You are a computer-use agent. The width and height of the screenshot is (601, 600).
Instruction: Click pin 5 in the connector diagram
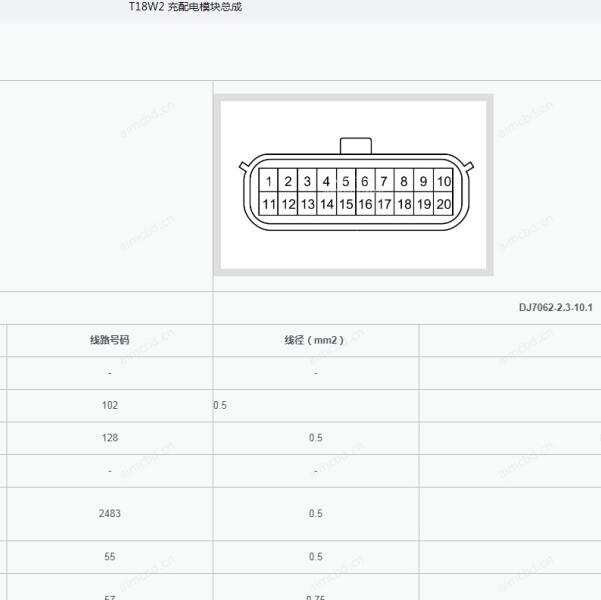click(346, 181)
